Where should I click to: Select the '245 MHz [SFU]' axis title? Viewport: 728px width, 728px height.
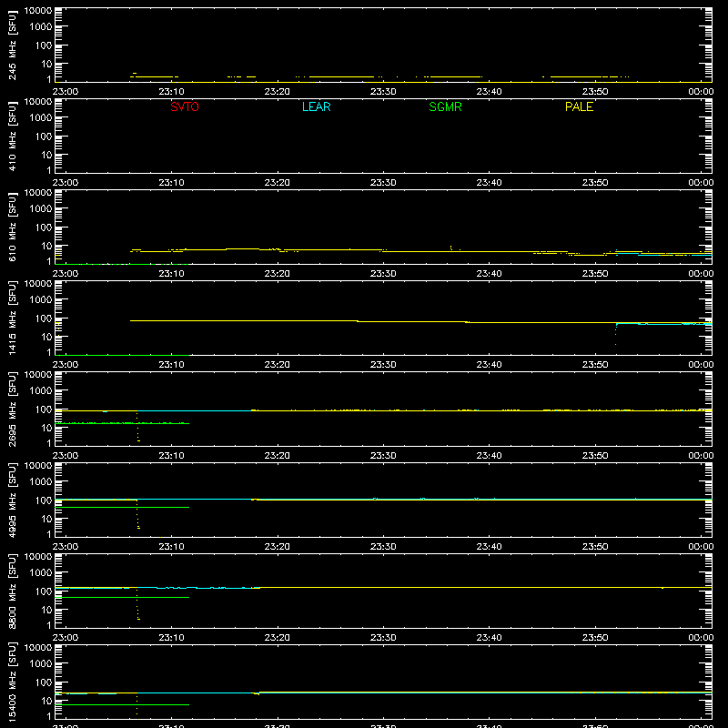point(12,45)
